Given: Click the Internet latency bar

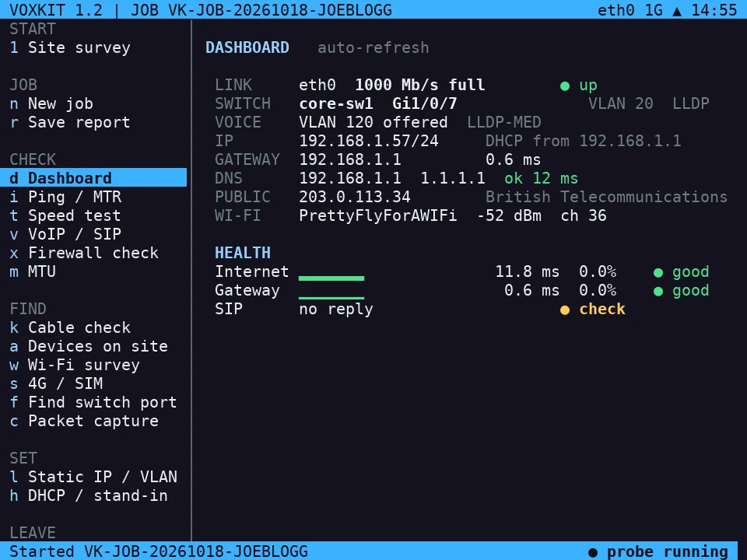Looking at the screenshot, I should pos(331,278).
